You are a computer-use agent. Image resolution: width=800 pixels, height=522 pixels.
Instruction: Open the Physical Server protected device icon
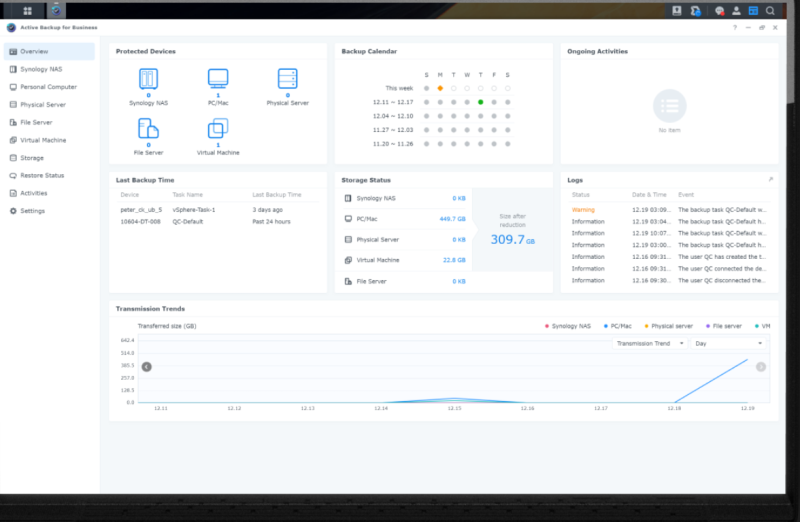(x=287, y=79)
